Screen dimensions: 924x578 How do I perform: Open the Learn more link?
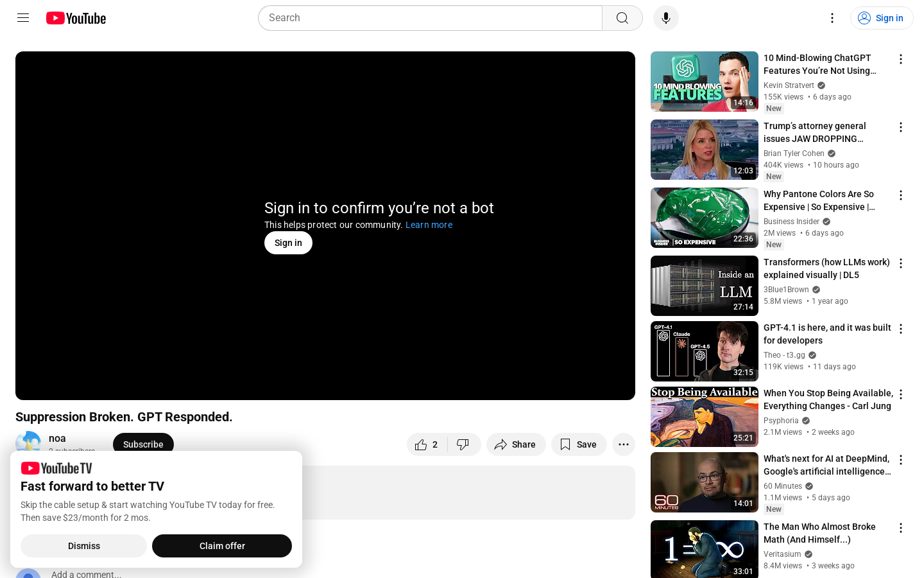[429, 225]
